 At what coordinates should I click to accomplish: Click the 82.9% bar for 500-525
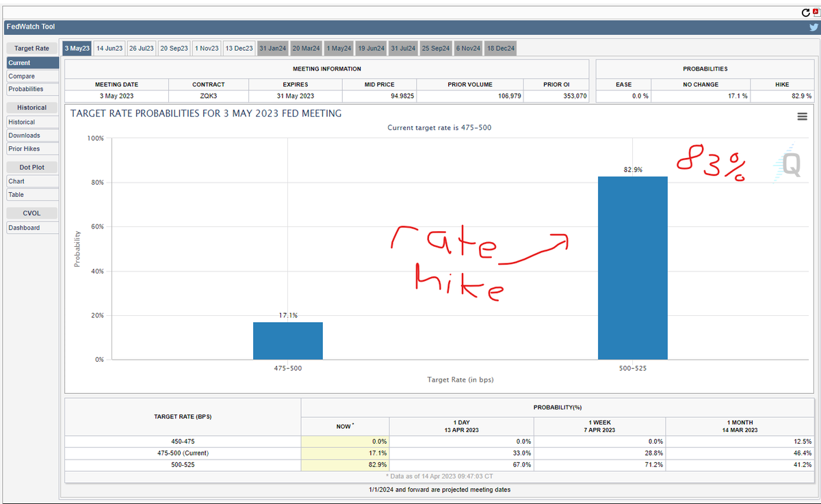point(633,268)
